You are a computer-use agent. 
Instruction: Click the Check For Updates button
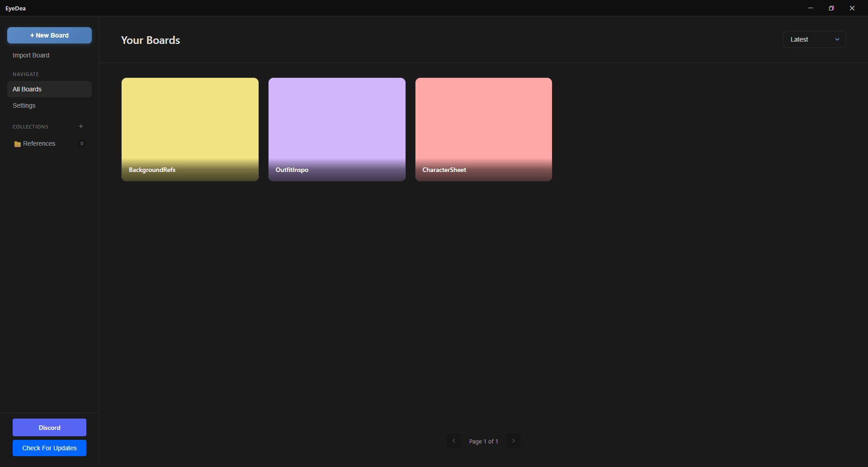click(49, 448)
